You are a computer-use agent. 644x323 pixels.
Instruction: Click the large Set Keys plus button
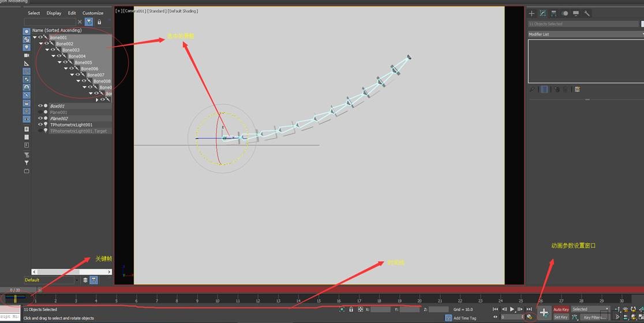point(544,313)
